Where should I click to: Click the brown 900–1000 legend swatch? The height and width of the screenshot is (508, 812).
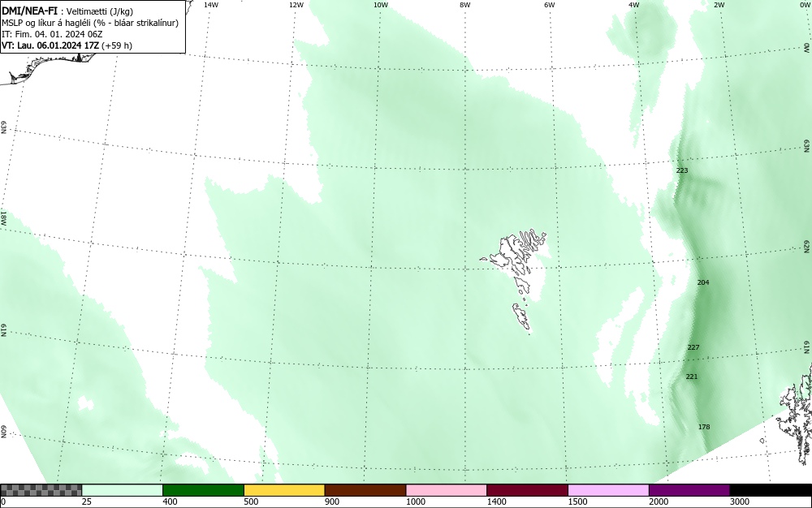[365, 490]
